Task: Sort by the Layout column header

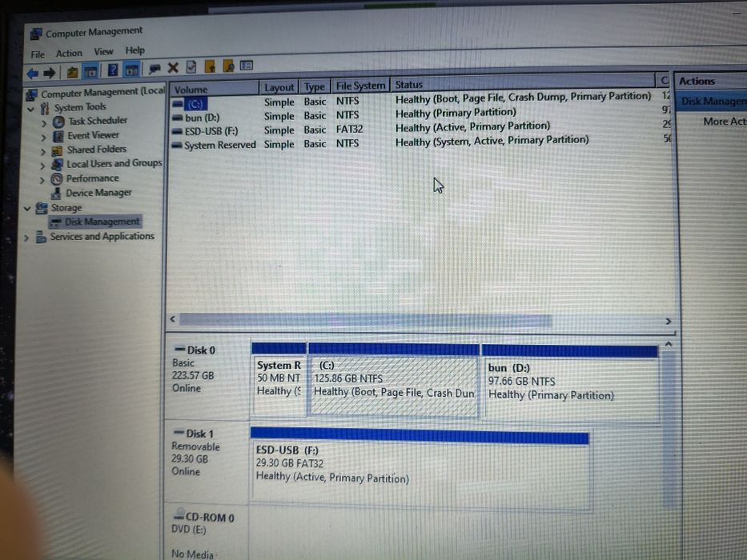Action: click(x=279, y=88)
